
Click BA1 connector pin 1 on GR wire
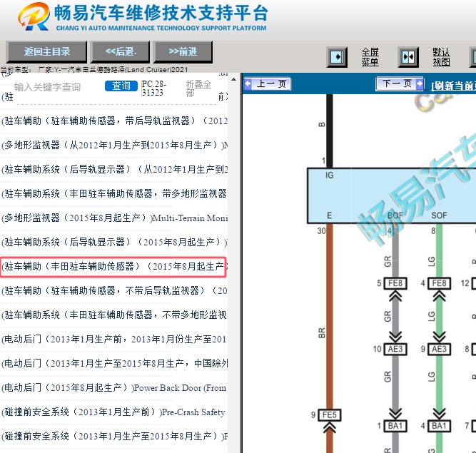tap(395, 426)
